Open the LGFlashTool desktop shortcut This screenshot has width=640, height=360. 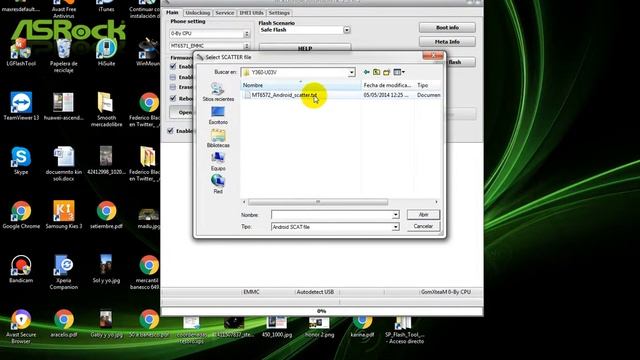[21, 53]
